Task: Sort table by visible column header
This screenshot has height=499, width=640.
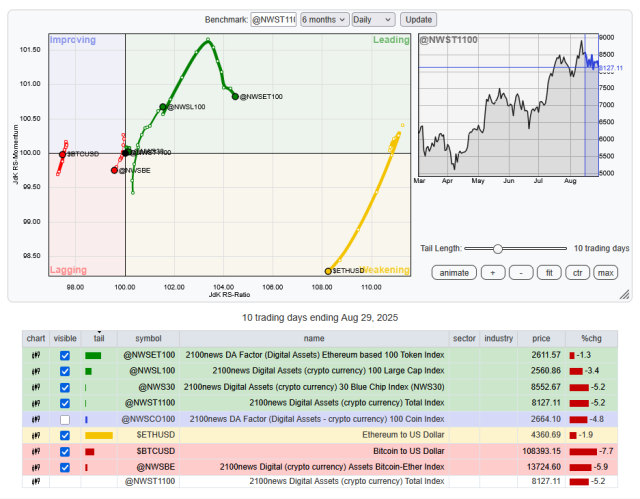Action: coord(65,338)
